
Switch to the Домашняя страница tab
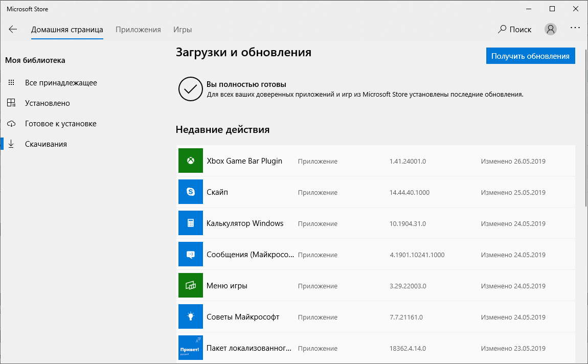tap(67, 30)
